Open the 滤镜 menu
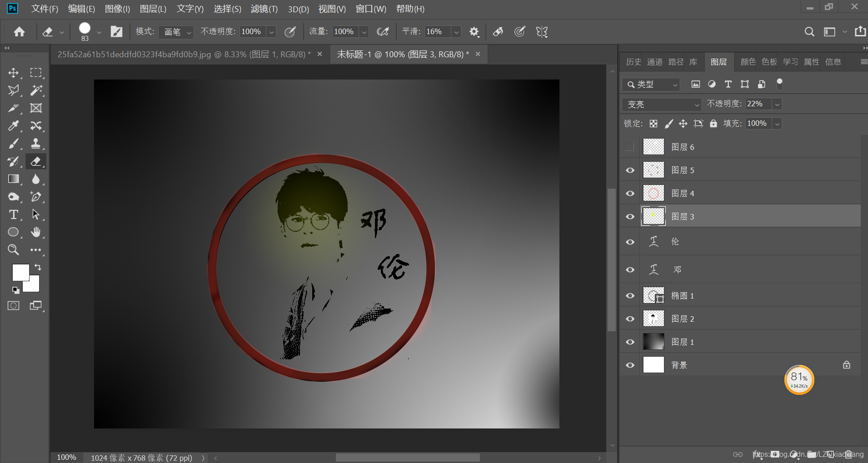 pos(264,9)
